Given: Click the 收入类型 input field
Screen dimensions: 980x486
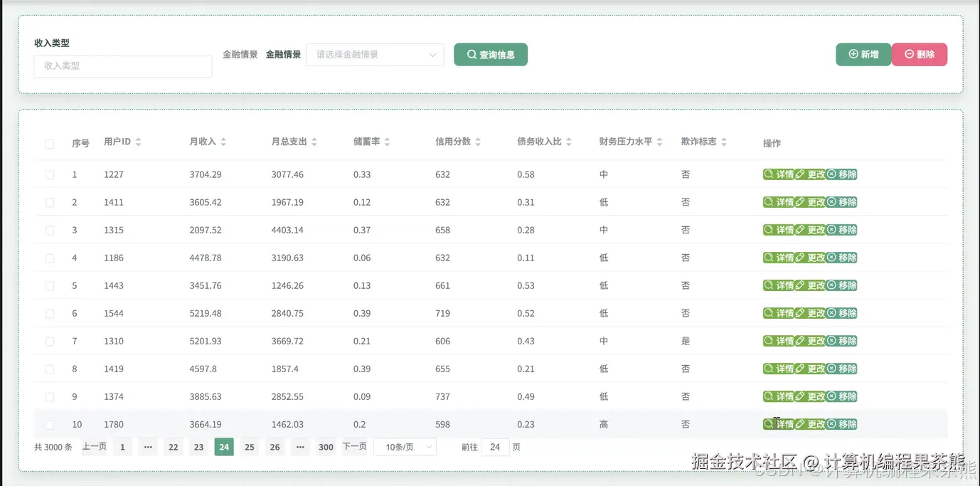Looking at the screenshot, I should click(x=122, y=66).
